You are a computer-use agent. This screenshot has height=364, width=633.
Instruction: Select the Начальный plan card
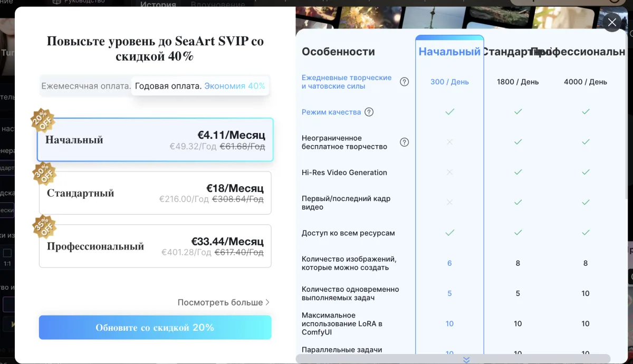point(155,140)
